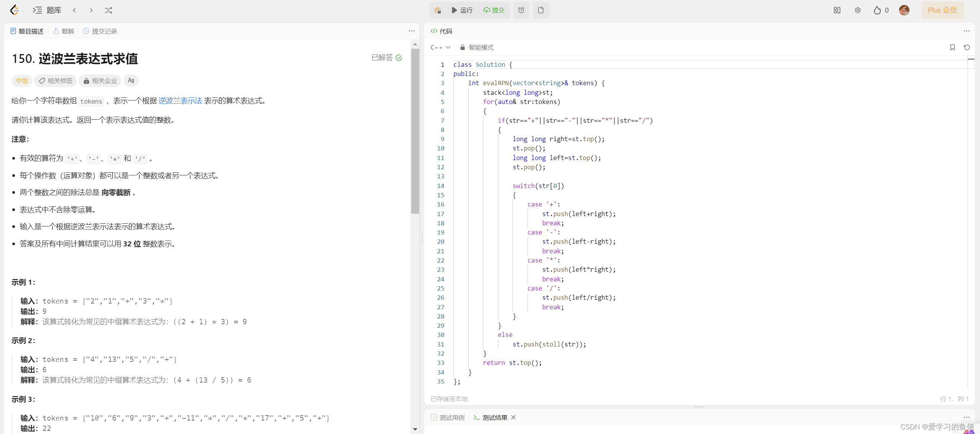Viewport: 980px width, 434px height.
Task: Click the document/notes icon
Action: tap(540, 10)
